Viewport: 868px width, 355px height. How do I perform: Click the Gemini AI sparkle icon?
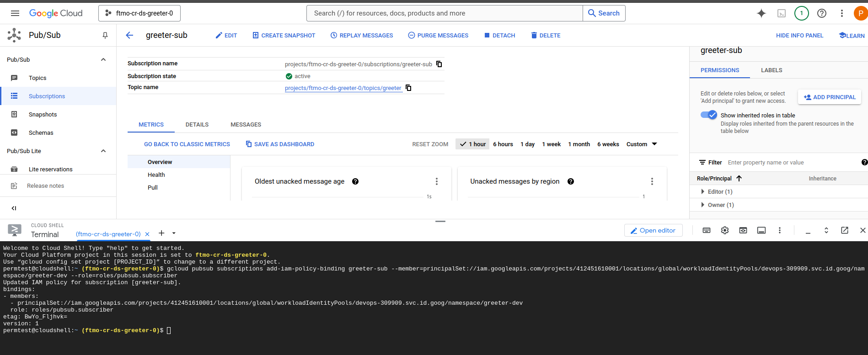point(761,13)
